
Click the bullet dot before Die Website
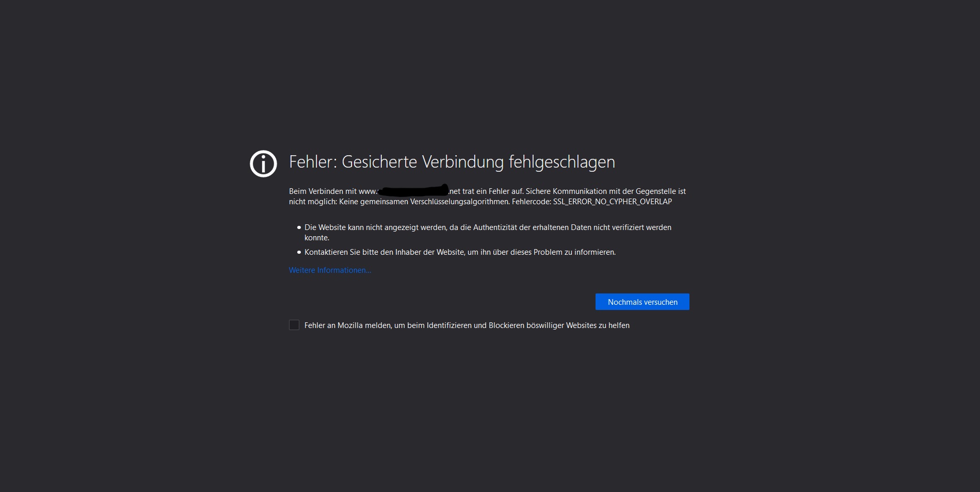[299, 227]
